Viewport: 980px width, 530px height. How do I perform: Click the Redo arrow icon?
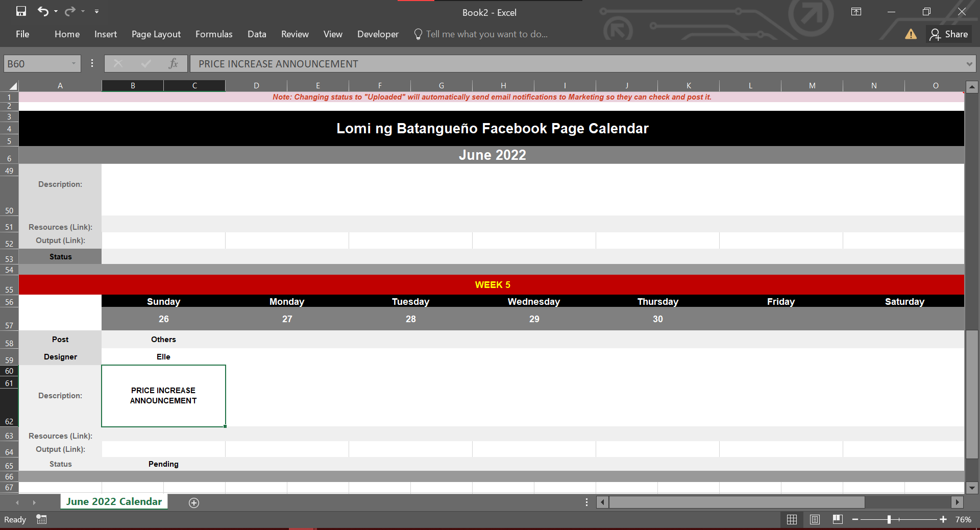(x=70, y=11)
